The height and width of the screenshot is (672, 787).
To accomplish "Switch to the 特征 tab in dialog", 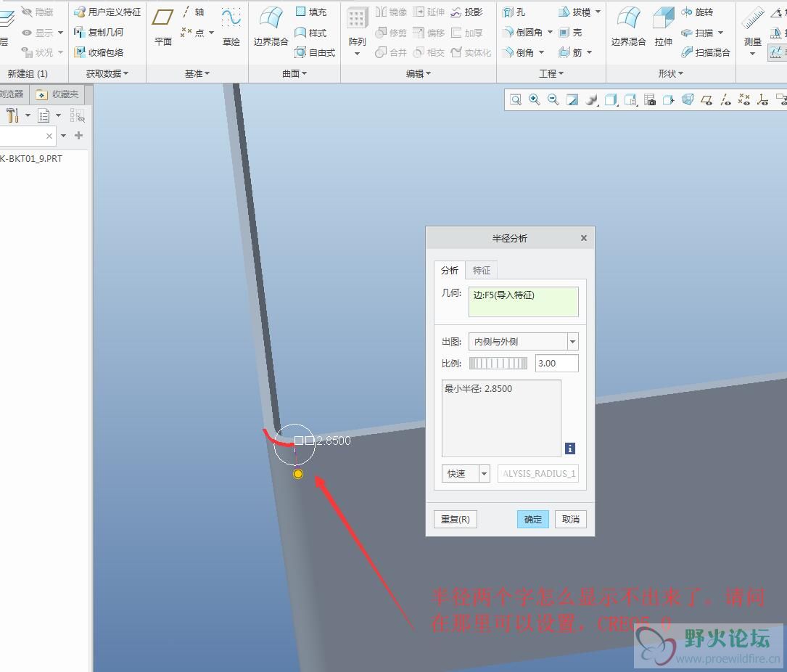I will tap(482, 270).
